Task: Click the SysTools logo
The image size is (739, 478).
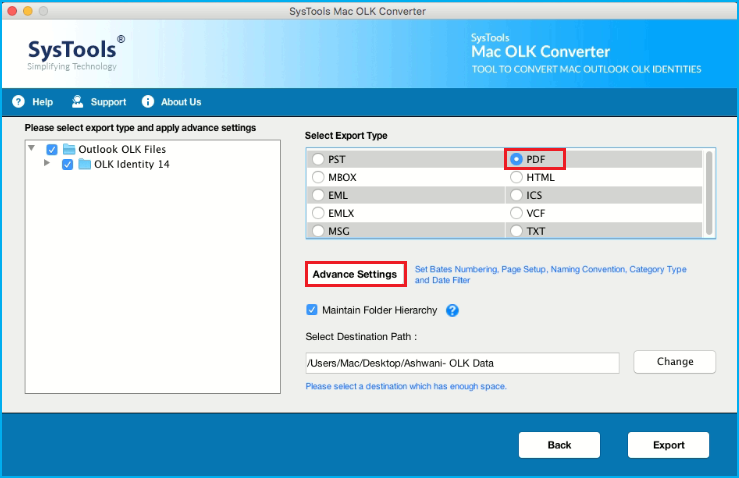Action: tap(76, 53)
